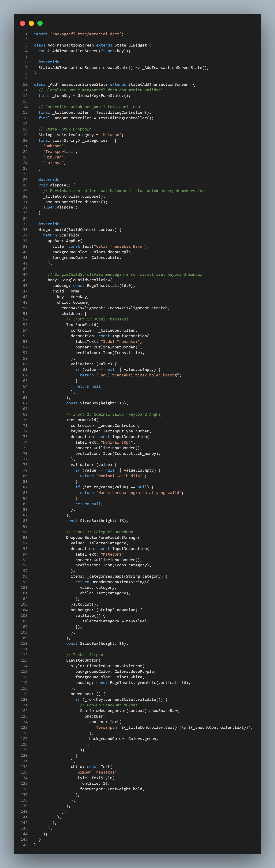Viewport: 275px width, 868px height.
Task: Click line number 1
Action: click(x=26, y=34)
